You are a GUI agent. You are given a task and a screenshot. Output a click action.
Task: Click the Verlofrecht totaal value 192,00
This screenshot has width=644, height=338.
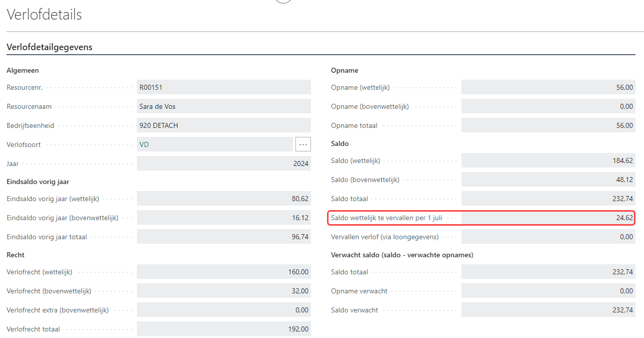pyautogui.click(x=223, y=329)
